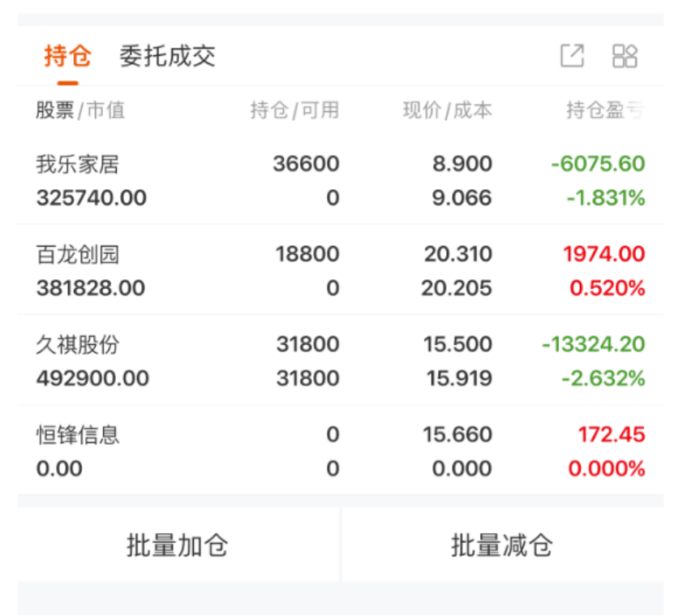This screenshot has width=674, height=616.
Task: Select the 百龙创园 stock name
Action: pyautogui.click(x=78, y=254)
